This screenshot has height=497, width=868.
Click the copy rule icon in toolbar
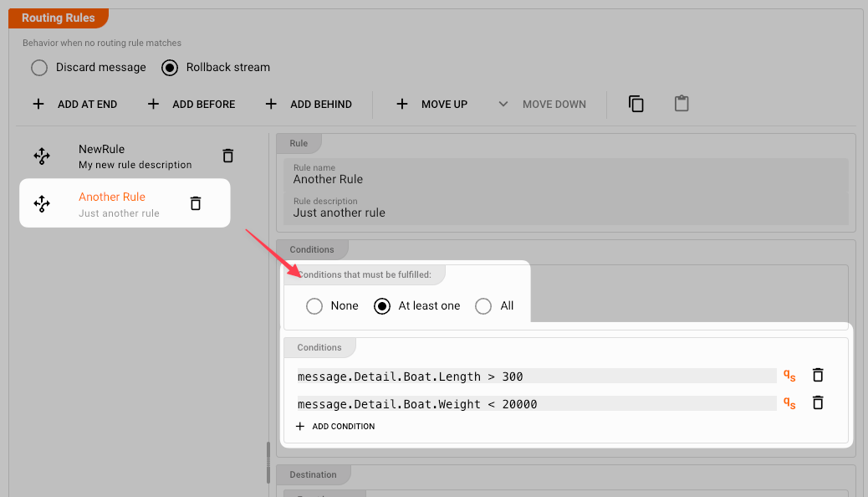(636, 104)
